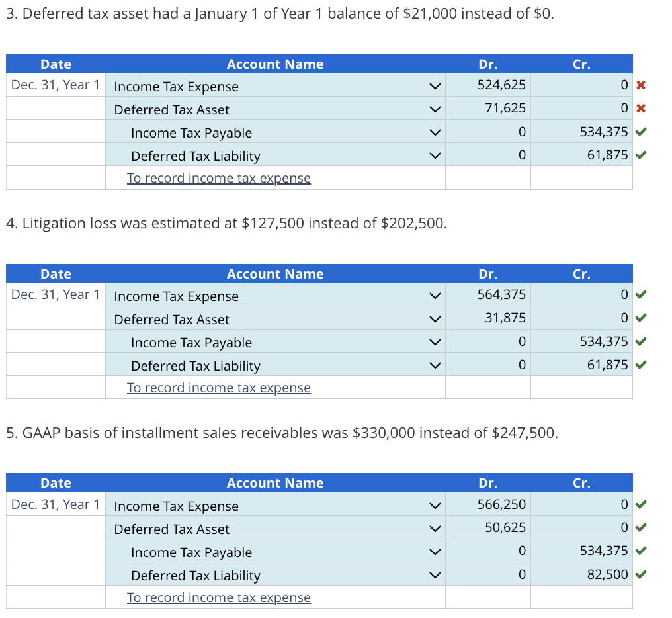Click the income tax expense link under the installment sales entry

pos(218,597)
